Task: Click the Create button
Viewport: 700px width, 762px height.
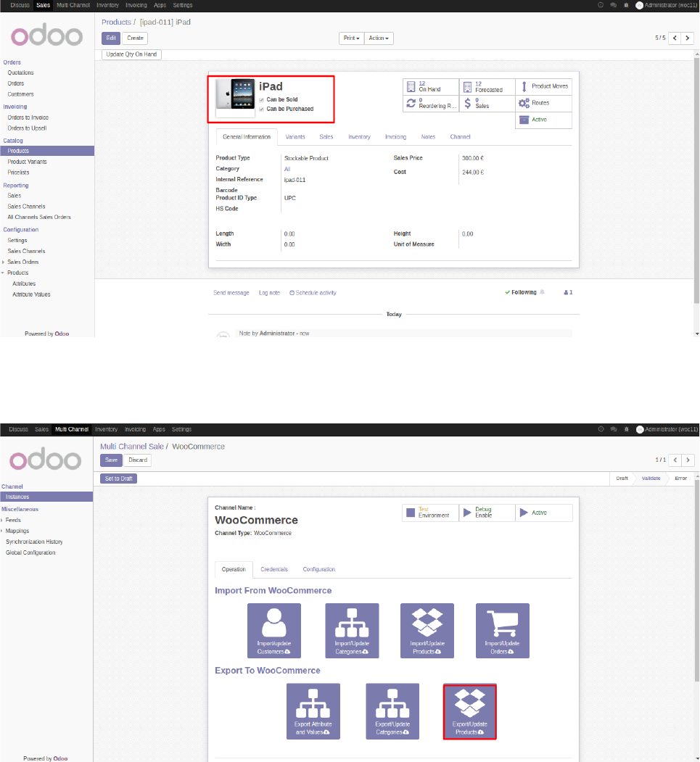Action: click(x=135, y=38)
